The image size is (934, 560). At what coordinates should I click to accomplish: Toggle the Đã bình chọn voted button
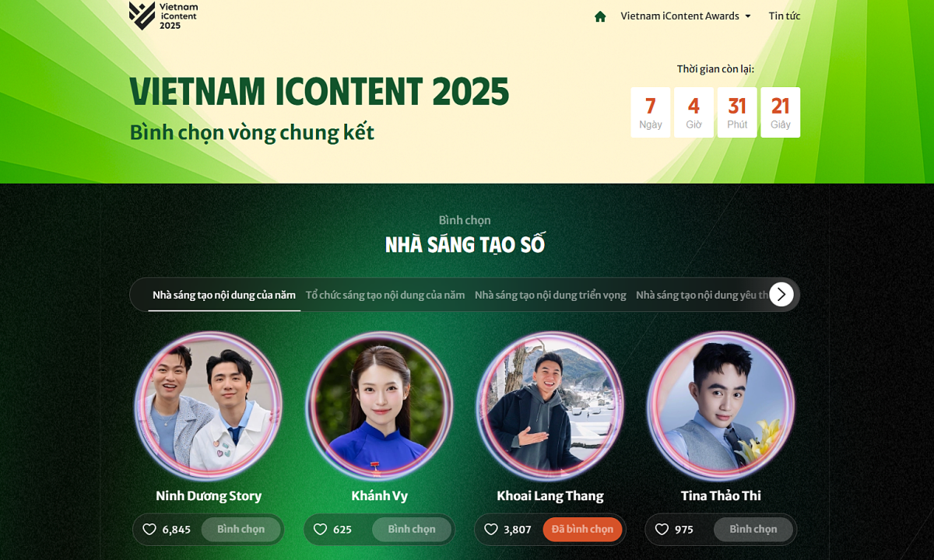point(582,530)
